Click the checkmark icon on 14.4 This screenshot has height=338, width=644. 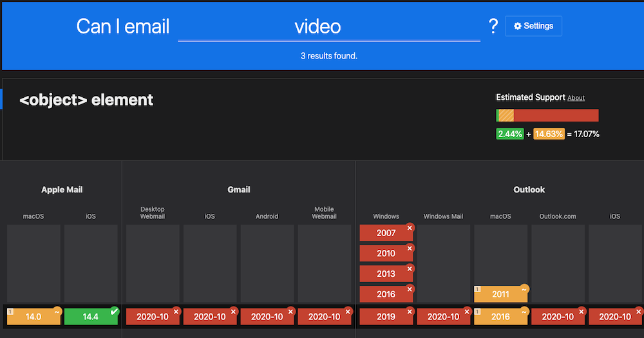(114, 312)
